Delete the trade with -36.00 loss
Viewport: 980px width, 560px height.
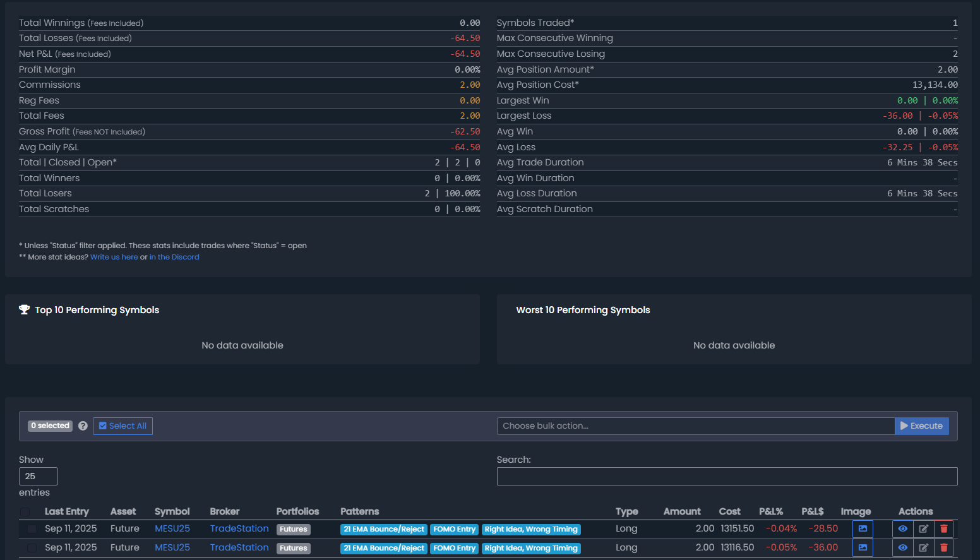pyautogui.click(x=943, y=548)
